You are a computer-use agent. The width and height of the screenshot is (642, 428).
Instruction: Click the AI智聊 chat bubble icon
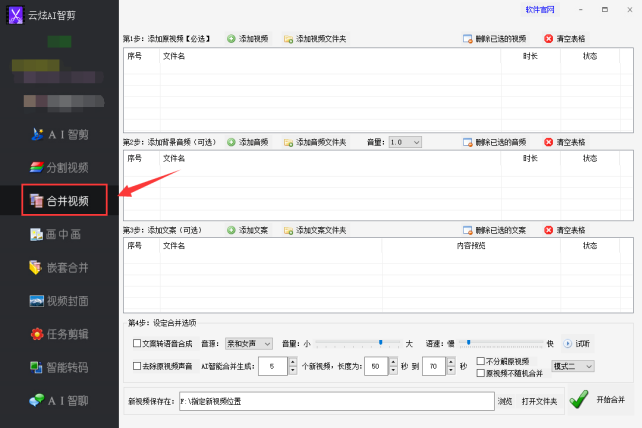37,400
